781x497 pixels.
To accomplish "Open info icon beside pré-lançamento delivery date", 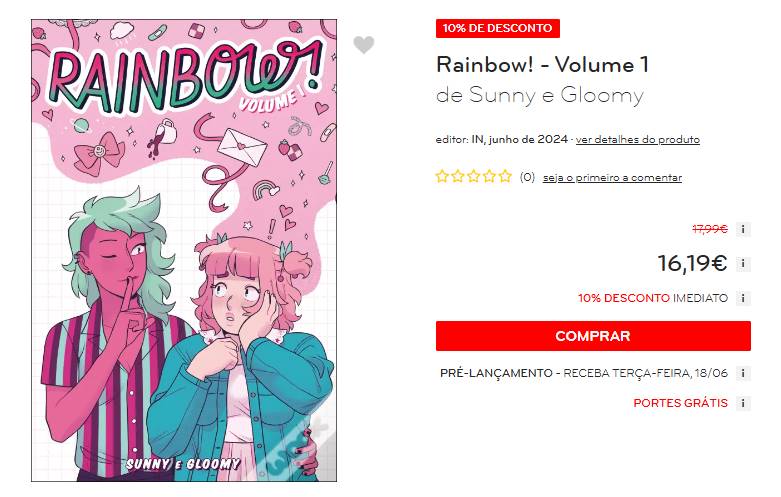I will 743,373.
